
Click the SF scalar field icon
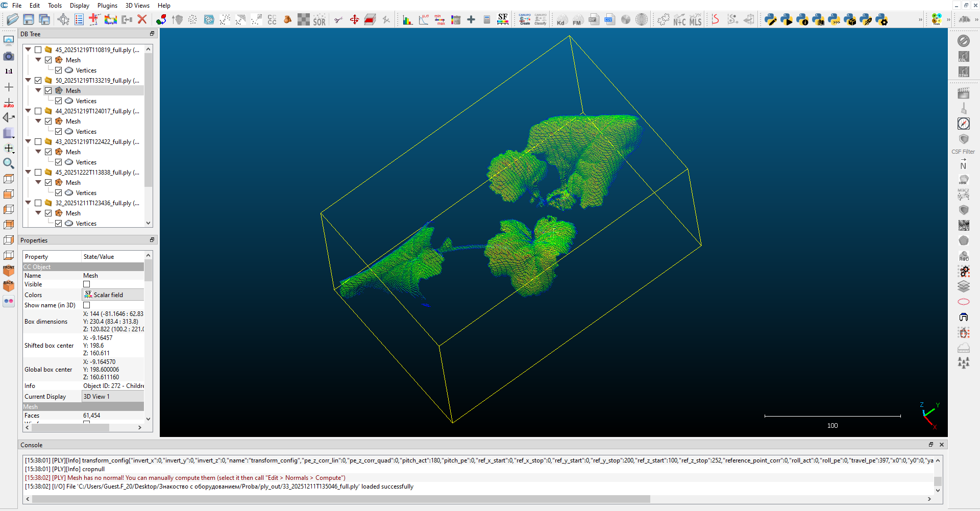coord(503,19)
